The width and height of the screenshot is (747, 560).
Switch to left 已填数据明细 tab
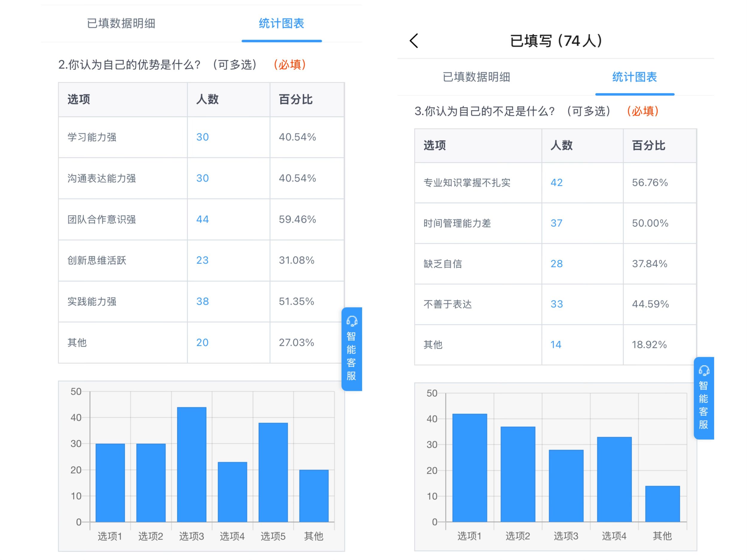click(x=121, y=23)
